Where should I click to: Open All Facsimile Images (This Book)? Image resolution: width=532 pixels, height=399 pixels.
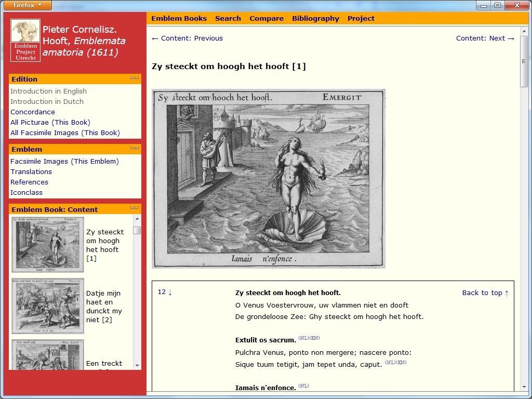pyautogui.click(x=65, y=133)
